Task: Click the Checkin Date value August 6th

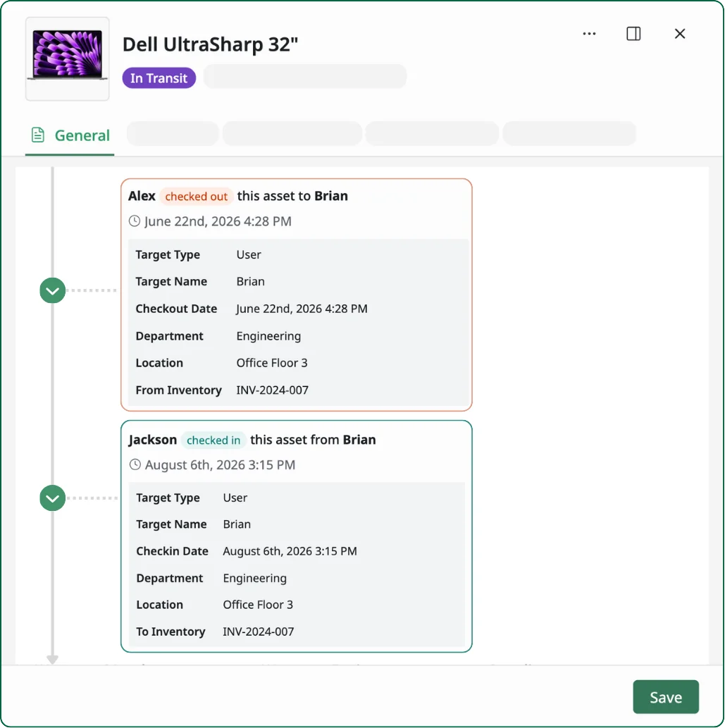Action: point(290,551)
